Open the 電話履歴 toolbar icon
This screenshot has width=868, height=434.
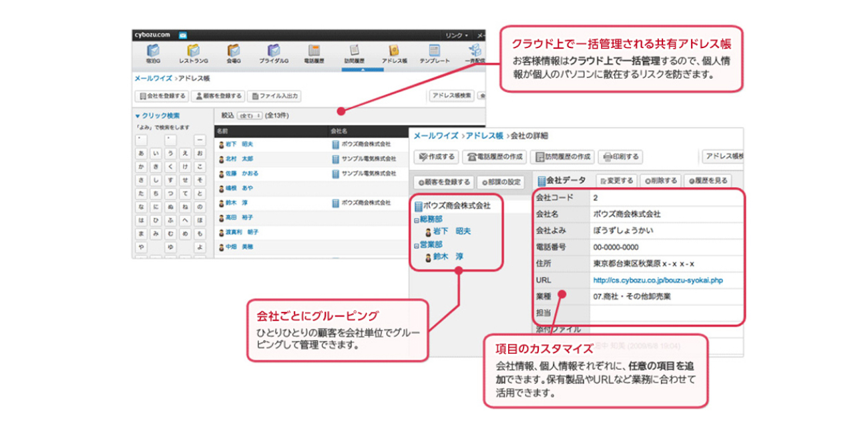tap(313, 55)
